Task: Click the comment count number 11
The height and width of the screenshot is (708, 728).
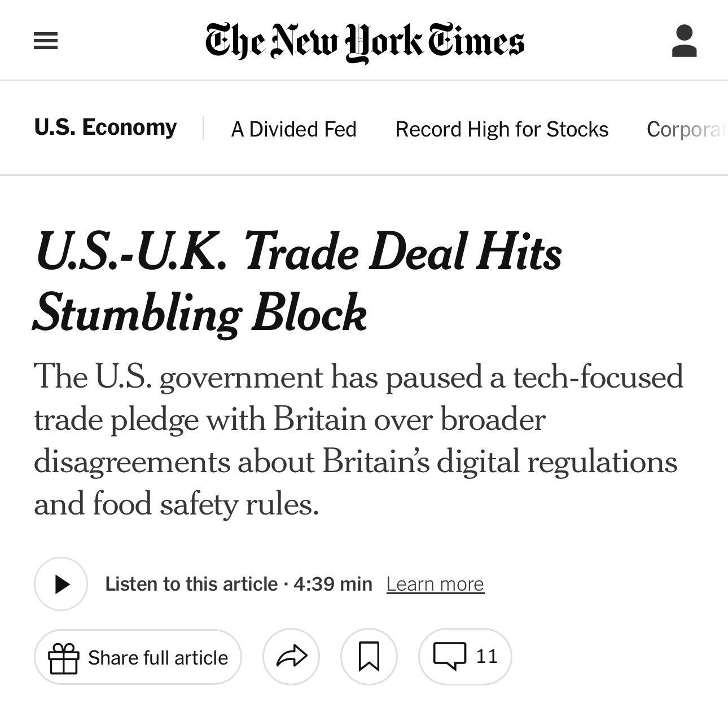Action: point(486,656)
